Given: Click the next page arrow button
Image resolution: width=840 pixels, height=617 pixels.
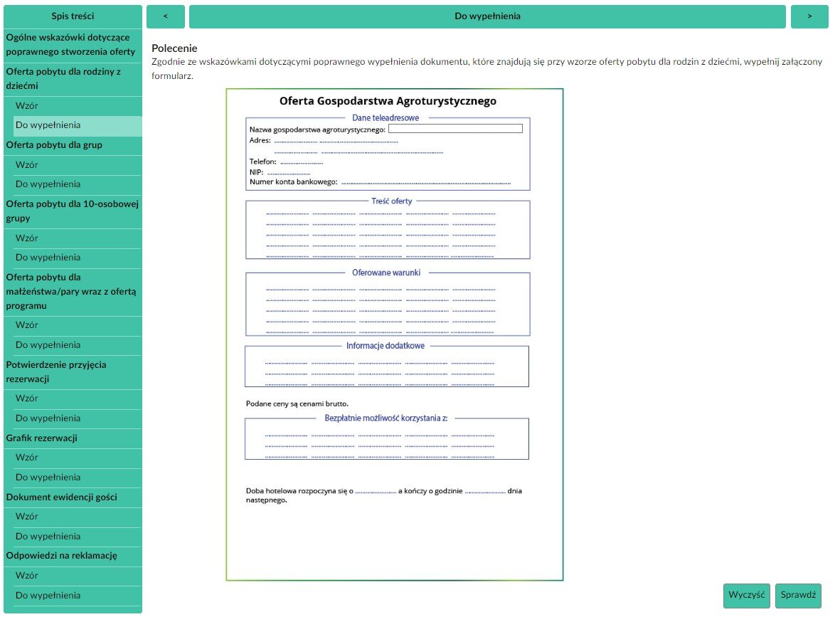Looking at the screenshot, I should click(x=809, y=16).
